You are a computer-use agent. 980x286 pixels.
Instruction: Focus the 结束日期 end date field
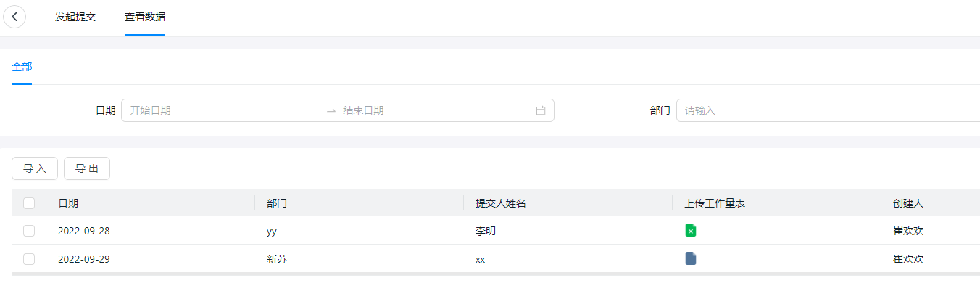click(x=436, y=110)
